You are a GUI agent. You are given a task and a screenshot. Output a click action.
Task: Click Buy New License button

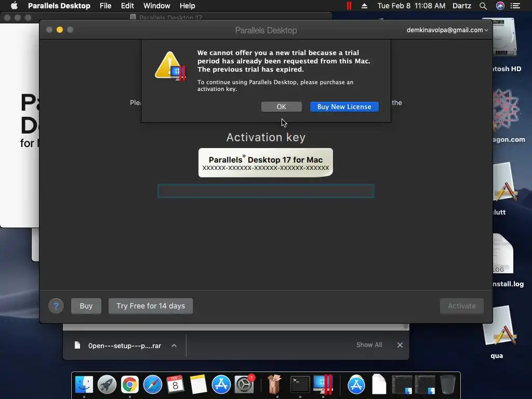click(344, 107)
